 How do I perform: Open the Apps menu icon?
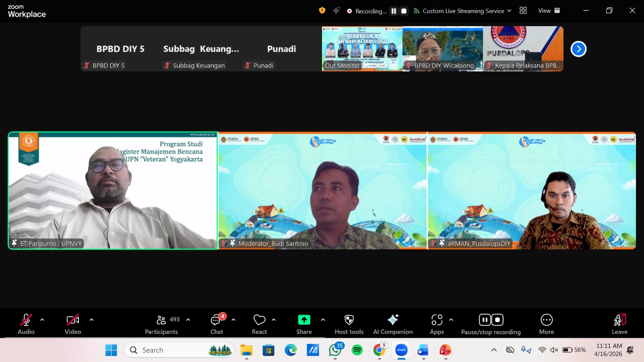(x=437, y=324)
